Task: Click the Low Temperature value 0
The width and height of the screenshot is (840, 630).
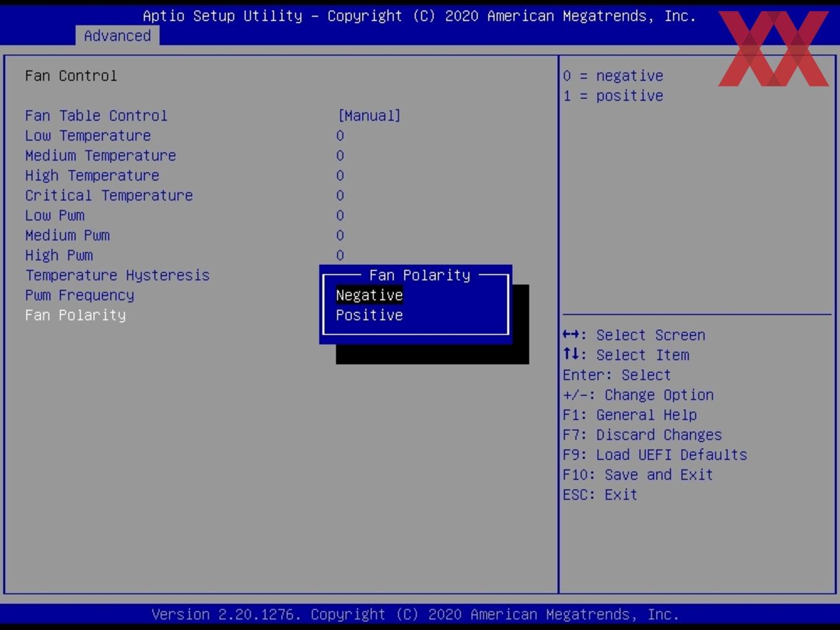Action: point(340,136)
